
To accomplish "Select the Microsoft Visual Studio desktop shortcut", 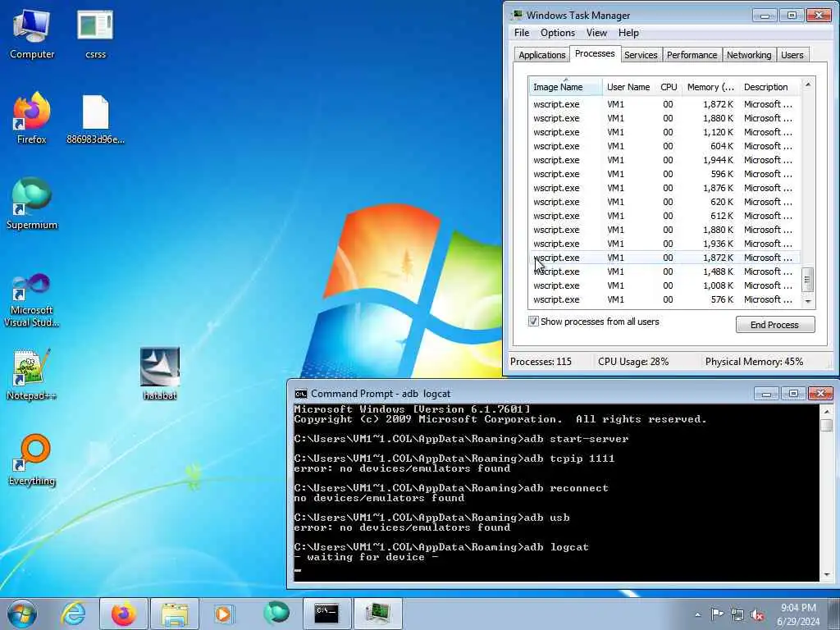I will click(32, 300).
